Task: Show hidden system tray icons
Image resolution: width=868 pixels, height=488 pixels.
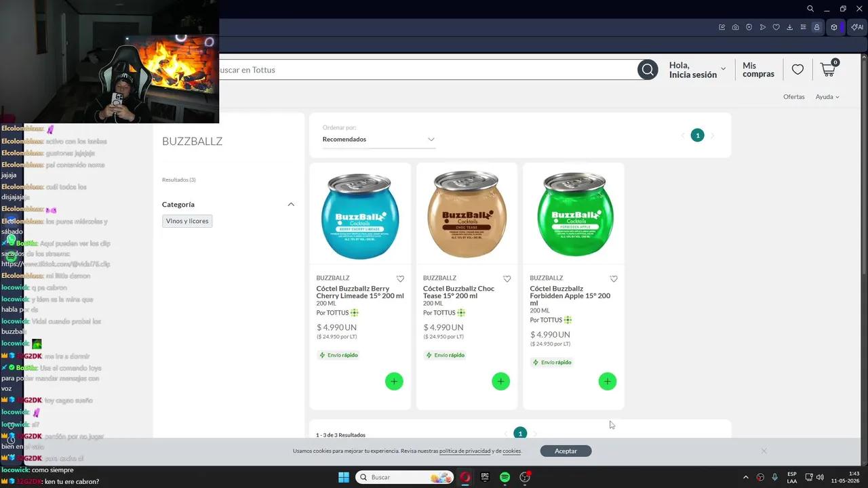Action: click(x=746, y=477)
